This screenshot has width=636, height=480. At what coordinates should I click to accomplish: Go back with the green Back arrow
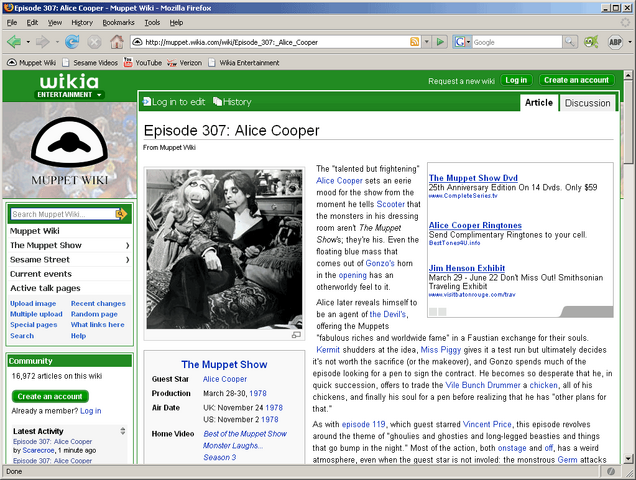click(x=14, y=41)
